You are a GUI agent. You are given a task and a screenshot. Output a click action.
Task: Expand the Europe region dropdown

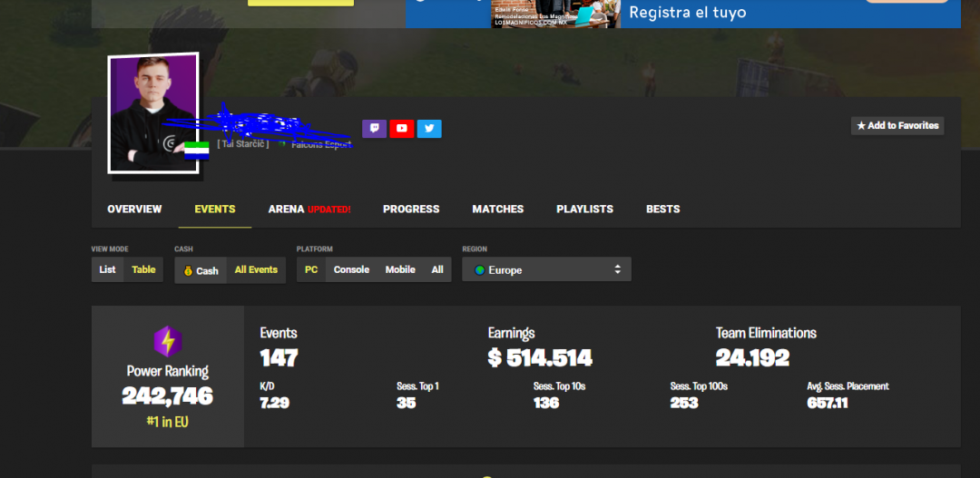pos(546,270)
